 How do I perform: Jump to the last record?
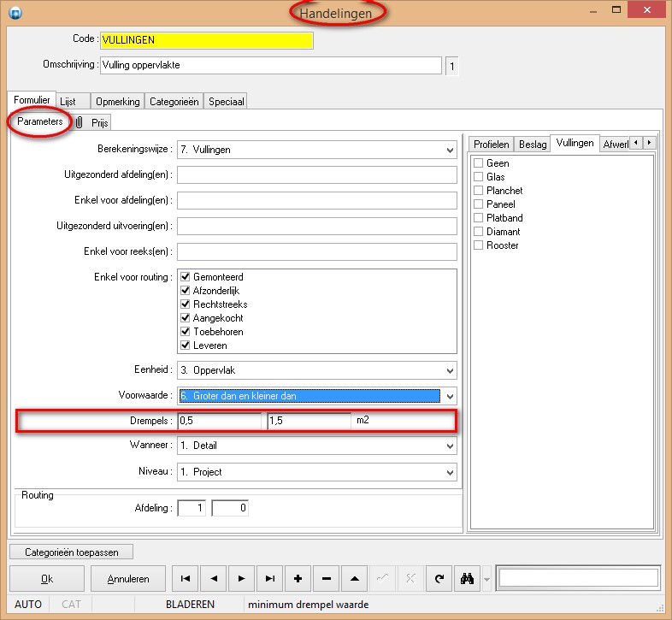click(269, 578)
